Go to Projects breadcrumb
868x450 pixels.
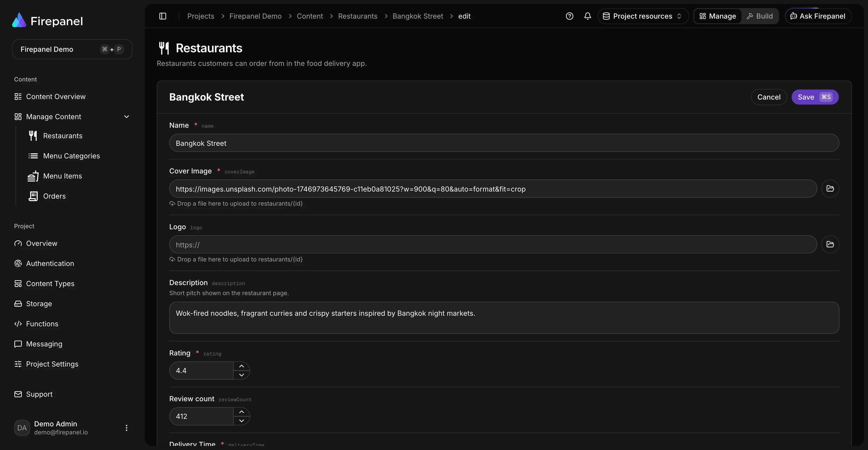(201, 16)
